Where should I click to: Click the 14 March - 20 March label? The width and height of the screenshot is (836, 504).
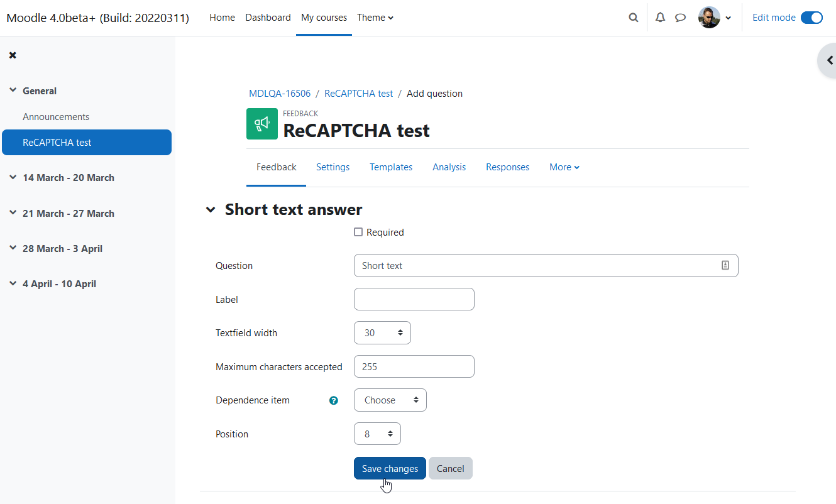(x=69, y=178)
